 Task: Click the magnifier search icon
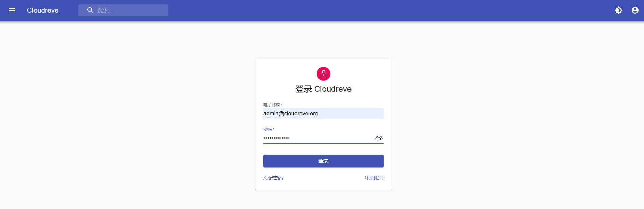click(x=90, y=10)
